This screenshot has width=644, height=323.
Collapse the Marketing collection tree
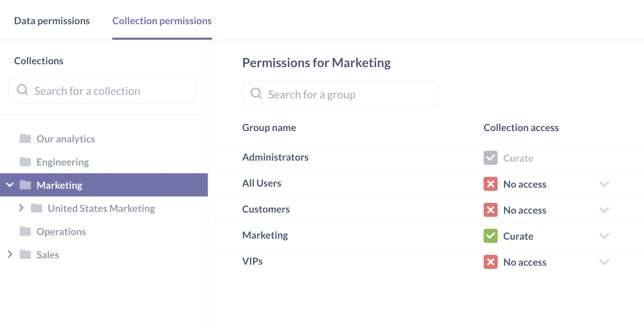(10, 185)
